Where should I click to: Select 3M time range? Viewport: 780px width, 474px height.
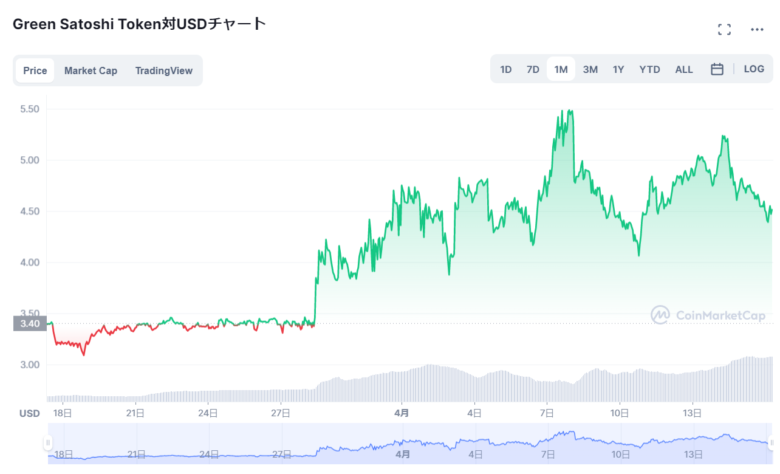tap(590, 70)
